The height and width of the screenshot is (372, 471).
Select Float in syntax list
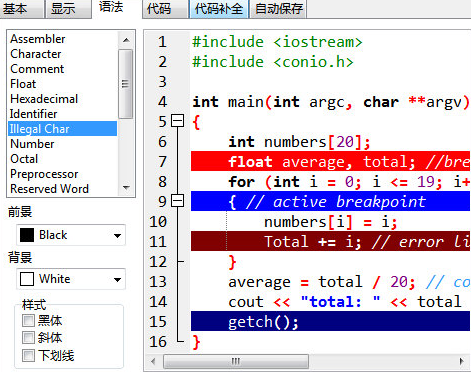tap(63, 84)
